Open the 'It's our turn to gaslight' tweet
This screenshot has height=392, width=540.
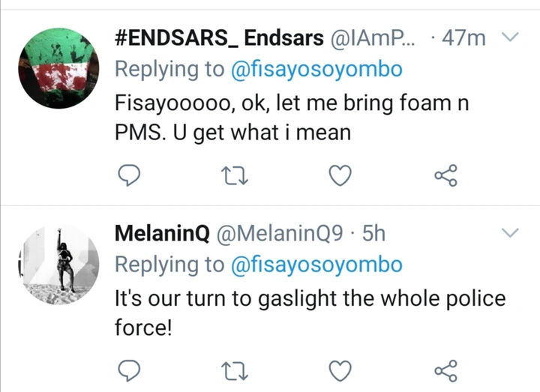[x=309, y=312]
